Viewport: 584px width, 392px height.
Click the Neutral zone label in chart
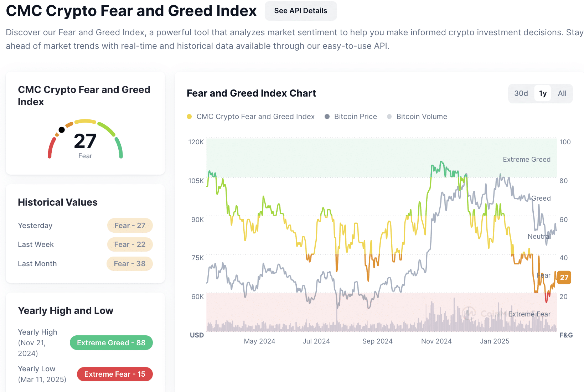(x=539, y=236)
